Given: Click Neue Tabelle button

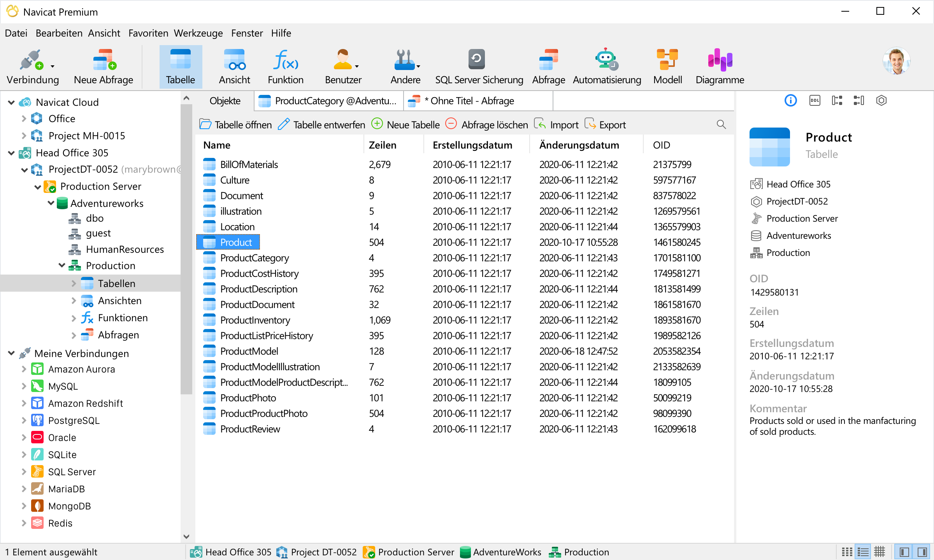Looking at the screenshot, I should pyautogui.click(x=406, y=125).
